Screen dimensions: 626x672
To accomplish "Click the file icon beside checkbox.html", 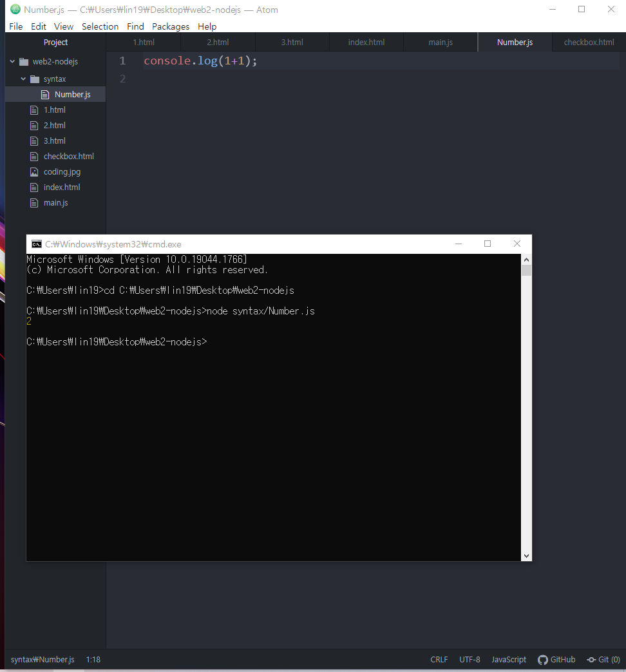I will tap(34, 157).
